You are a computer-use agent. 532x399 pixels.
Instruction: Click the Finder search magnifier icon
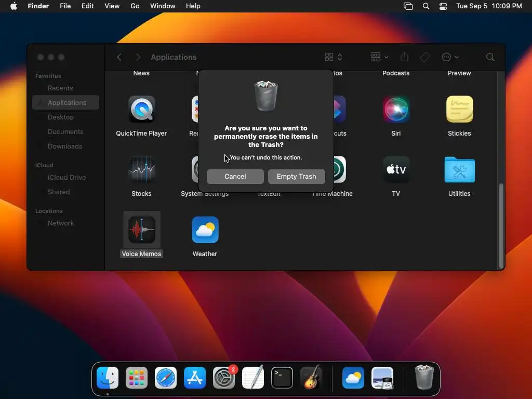pos(490,57)
